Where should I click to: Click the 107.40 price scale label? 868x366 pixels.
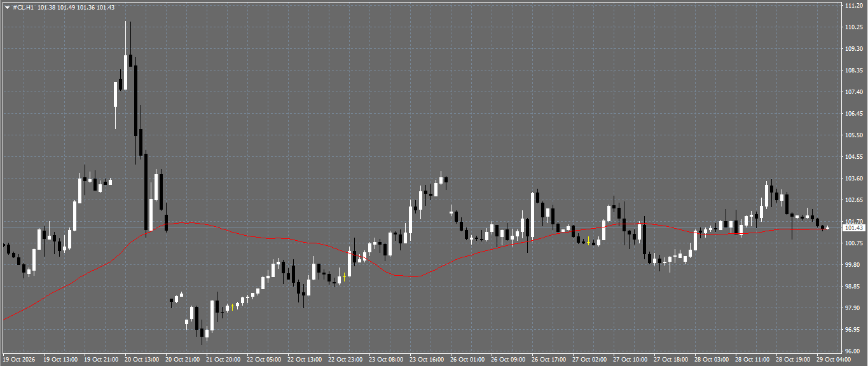853,91
